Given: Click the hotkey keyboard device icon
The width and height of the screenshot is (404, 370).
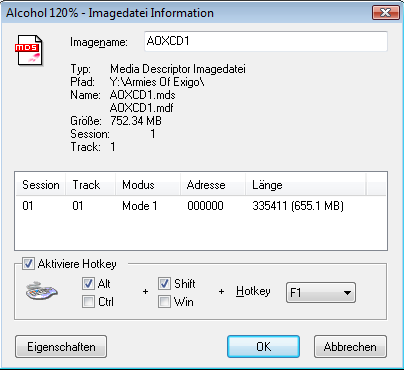Looking at the screenshot, I should 42,291.
